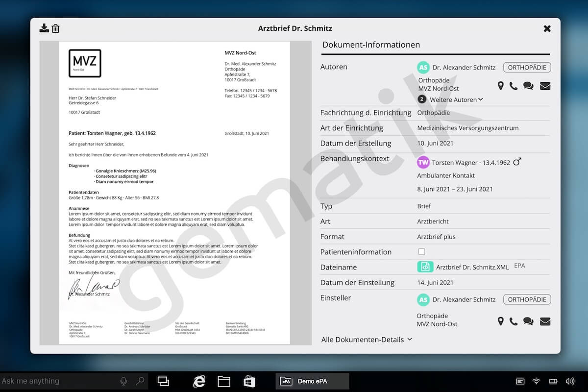Image resolution: width=588 pixels, height=392 pixels.
Task: Click Dr. Alexander Schmitz name under Einsteller
Action: coord(464,299)
